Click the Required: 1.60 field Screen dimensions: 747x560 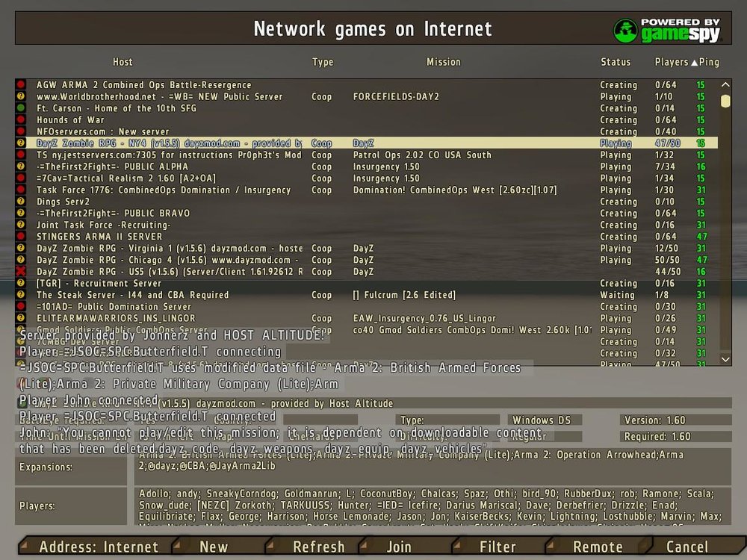(675, 436)
